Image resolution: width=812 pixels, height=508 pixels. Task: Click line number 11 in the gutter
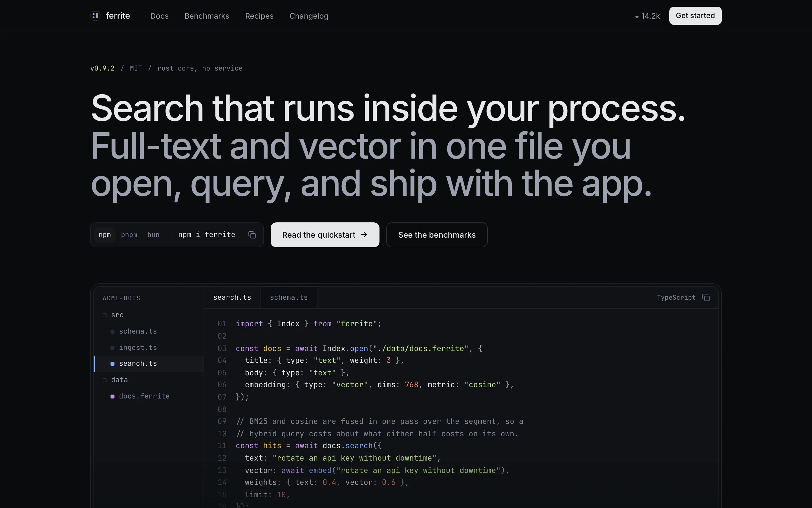coord(222,446)
